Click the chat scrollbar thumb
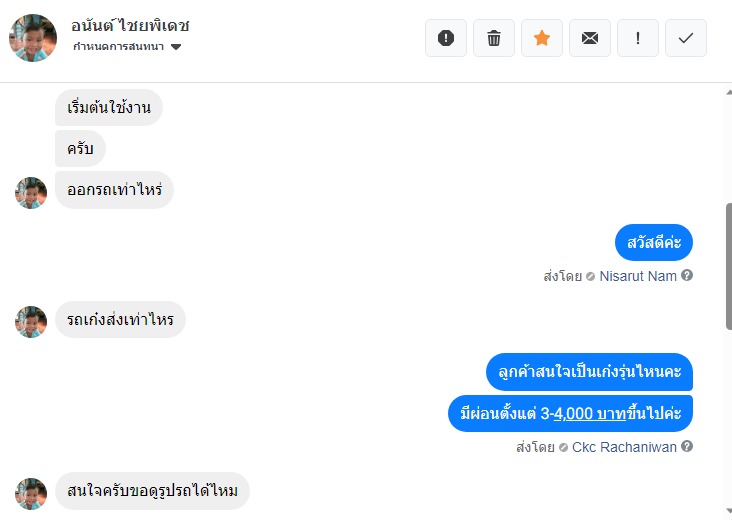732x524 pixels. click(728, 265)
